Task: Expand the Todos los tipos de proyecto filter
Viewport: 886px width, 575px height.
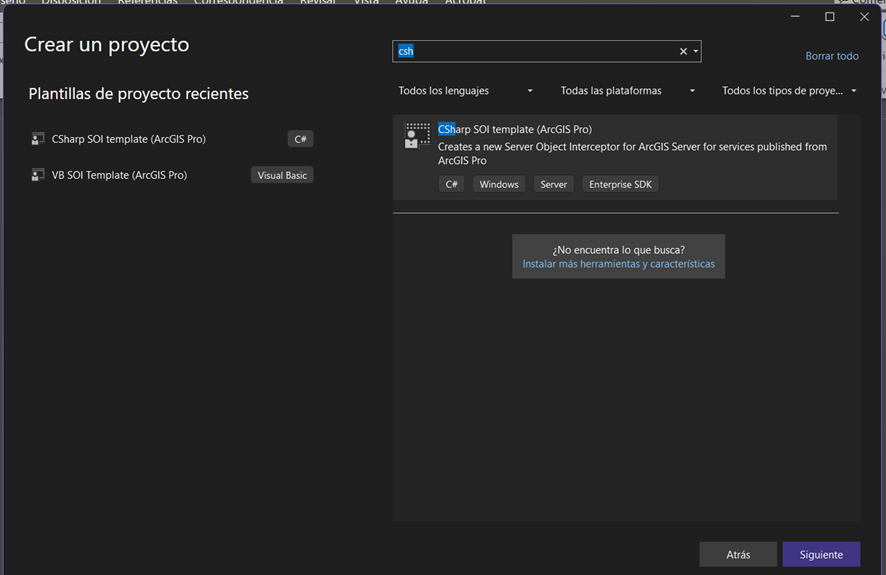Action: 789,91
